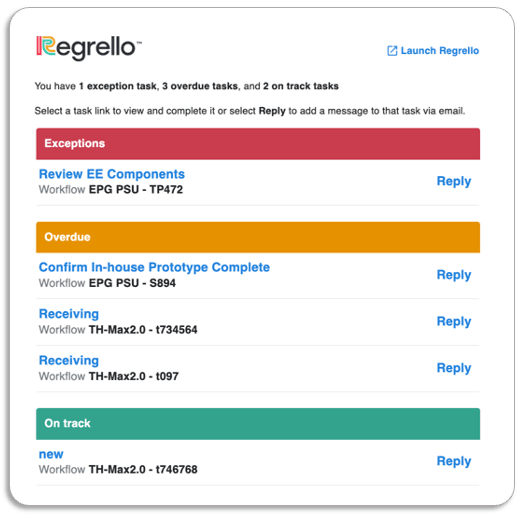
Task: Open the Receiving task for workflow t097
Action: pos(69,360)
